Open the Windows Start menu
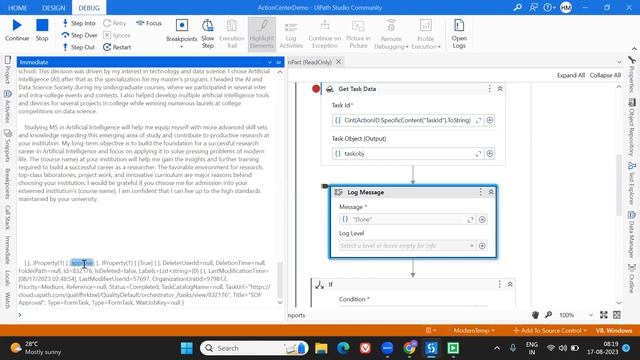The width and height of the screenshot is (640, 360). point(187,348)
